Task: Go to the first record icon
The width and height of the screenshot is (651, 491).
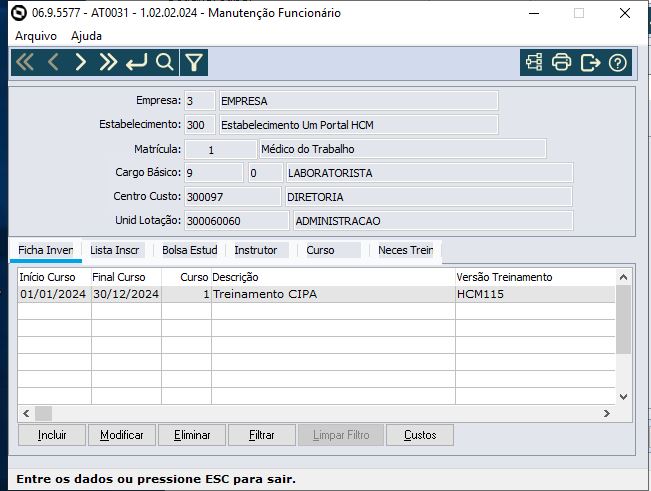Action: coord(25,63)
